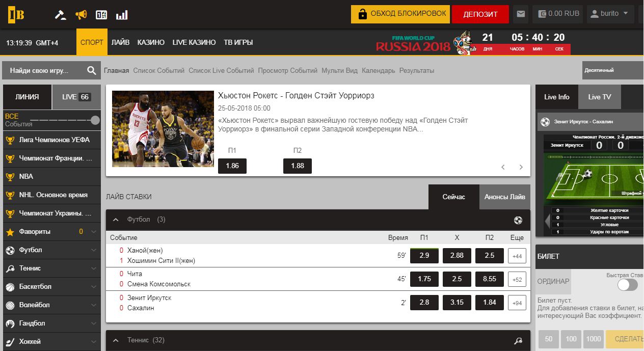
Task: Switch to the Анонсы Лайв tab
Action: pyautogui.click(x=504, y=197)
